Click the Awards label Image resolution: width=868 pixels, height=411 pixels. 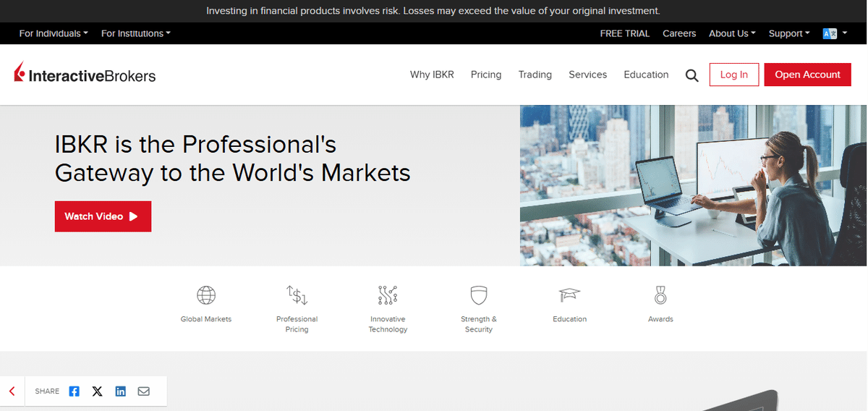click(x=660, y=319)
